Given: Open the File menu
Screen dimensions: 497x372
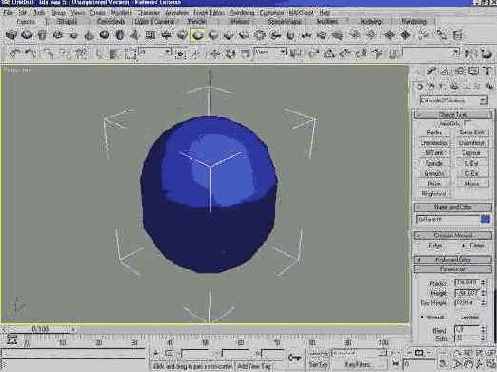Looking at the screenshot, I should click(7, 13).
